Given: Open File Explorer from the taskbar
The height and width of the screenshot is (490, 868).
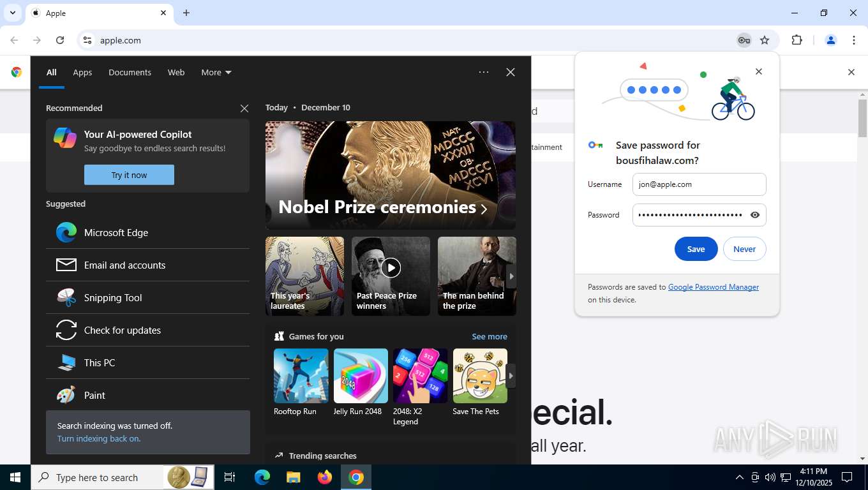Looking at the screenshot, I should [294, 477].
